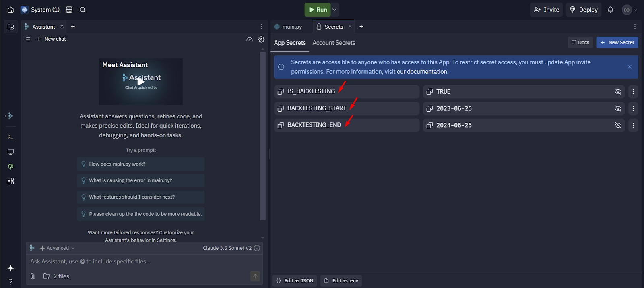The image size is (644, 288).
Task: Copy the BACKTESTING_END key name
Action: (281, 126)
